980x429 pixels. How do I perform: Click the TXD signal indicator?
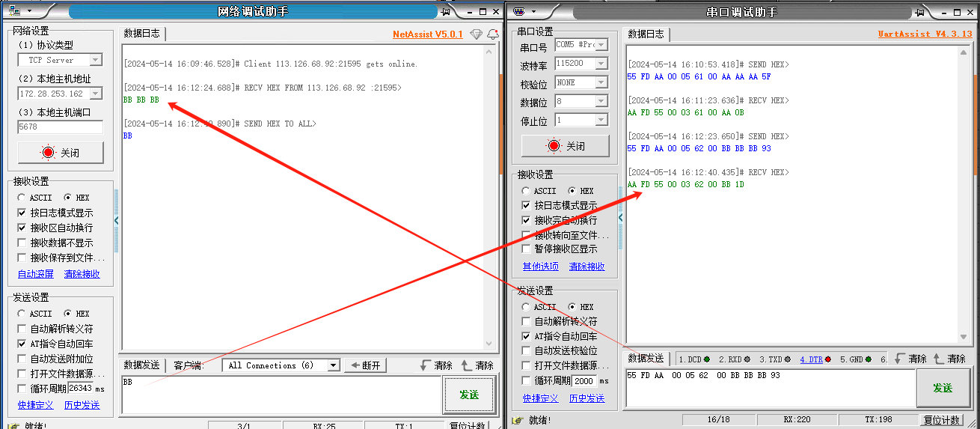[x=775, y=359]
